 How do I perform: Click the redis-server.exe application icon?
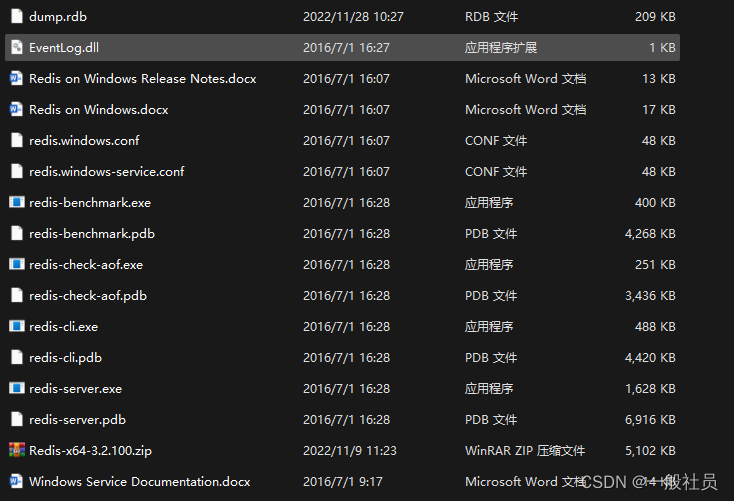point(16,388)
